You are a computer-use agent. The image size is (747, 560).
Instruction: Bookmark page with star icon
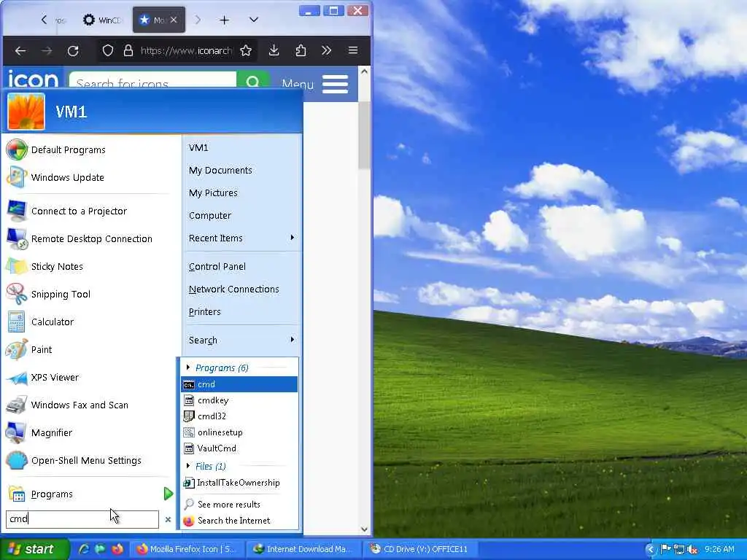click(246, 50)
